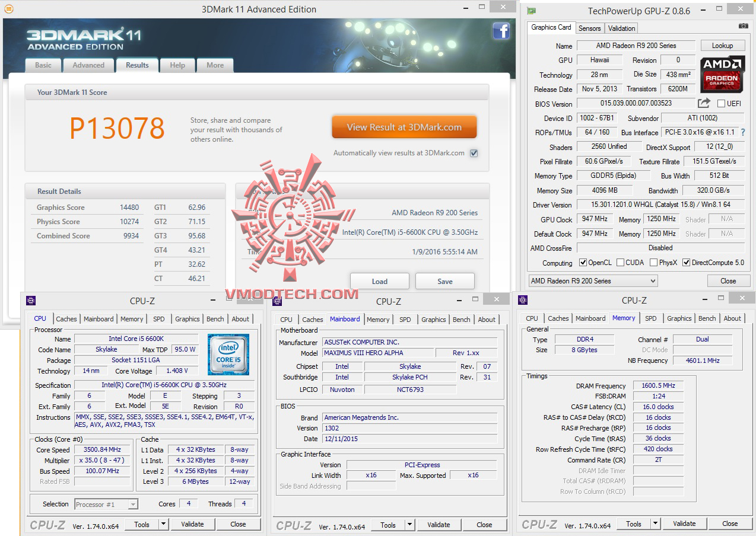Toggle the OpenCL checkbox
This screenshot has width=756, height=536.
tap(583, 263)
